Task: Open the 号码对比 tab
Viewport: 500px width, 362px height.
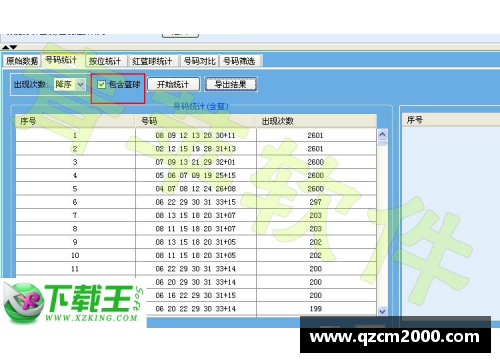Action: [x=199, y=61]
